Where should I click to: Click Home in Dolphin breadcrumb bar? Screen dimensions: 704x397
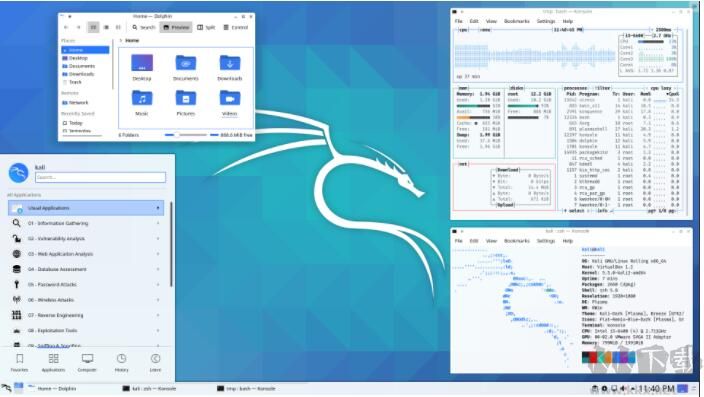click(132, 40)
